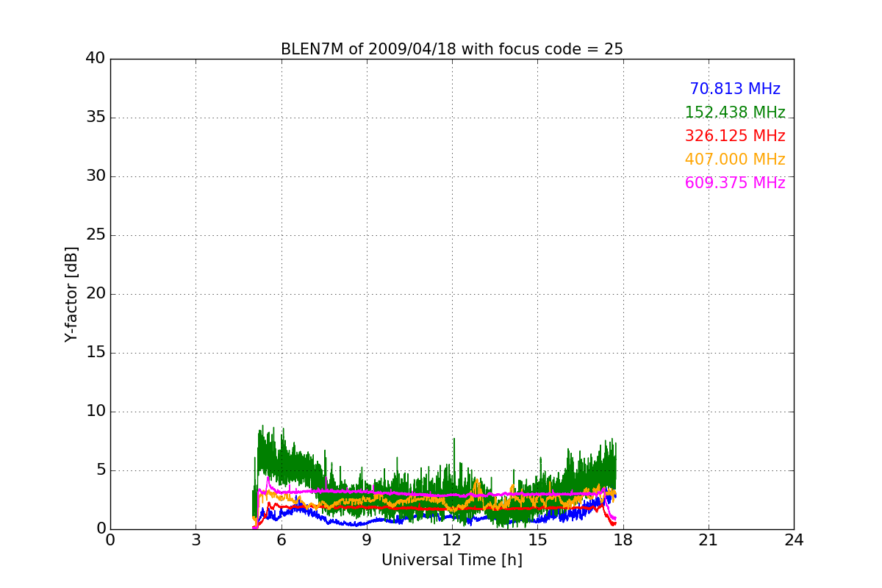This screenshot has height=588, width=882.
Task: Click the x-axis tick label 6
Action: (282, 540)
